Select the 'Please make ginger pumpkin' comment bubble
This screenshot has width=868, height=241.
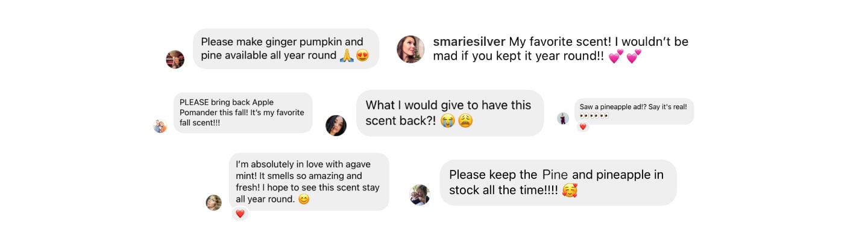[x=286, y=49]
